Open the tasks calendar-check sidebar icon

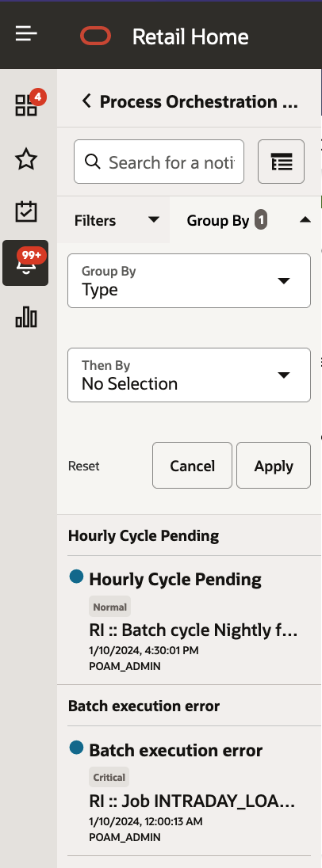tap(26, 211)
